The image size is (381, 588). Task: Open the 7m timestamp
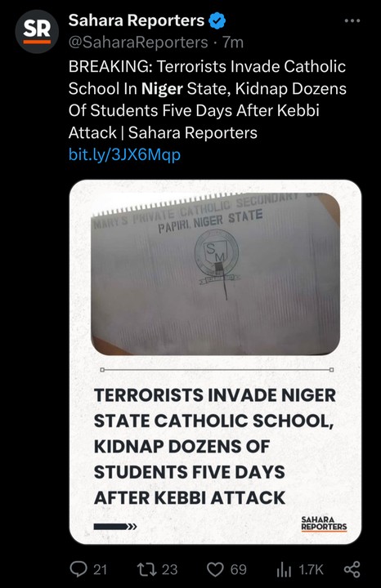tap(233, 42)
